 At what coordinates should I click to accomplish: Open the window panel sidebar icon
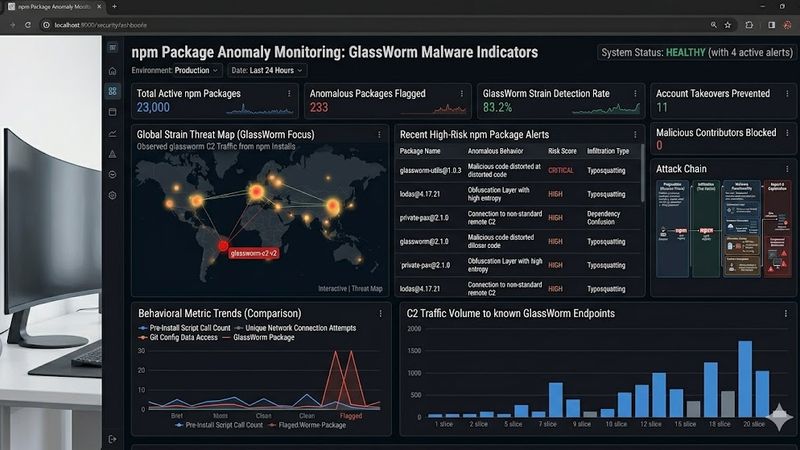(x=113, y=112)
